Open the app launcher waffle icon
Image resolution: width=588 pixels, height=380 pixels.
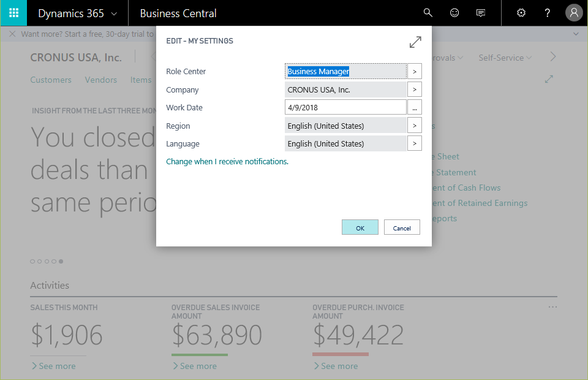pyautogui.click(x=13, y=13)
